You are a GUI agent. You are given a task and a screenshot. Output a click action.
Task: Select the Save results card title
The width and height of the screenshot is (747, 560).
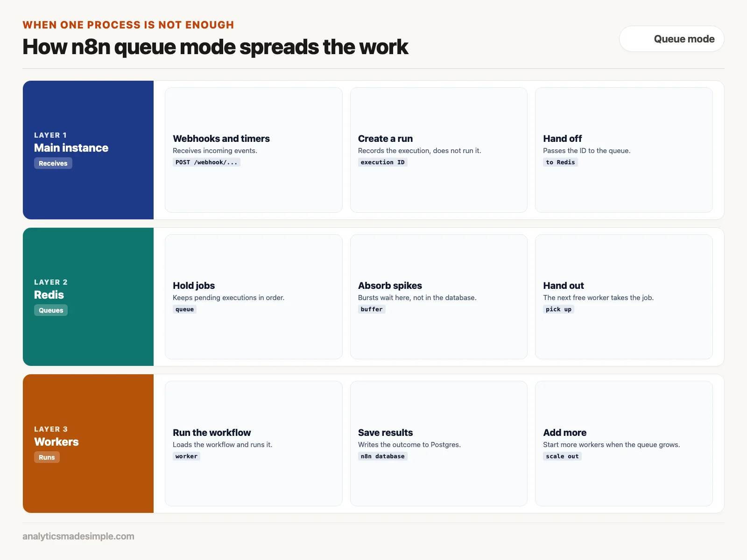(x=385, y=433)
